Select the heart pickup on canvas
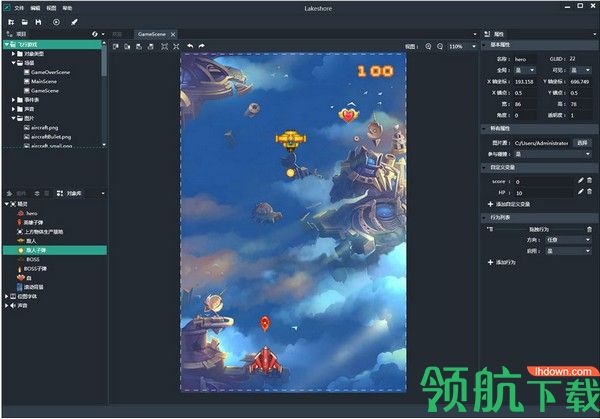600x419 pixels. [x=348, y=115]
